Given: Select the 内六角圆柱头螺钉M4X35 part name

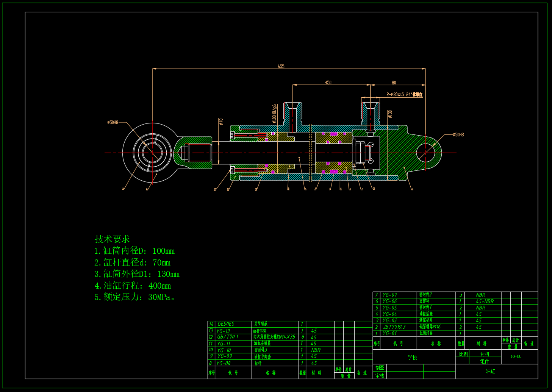Looking at the screenshot, I should click(x=274, y=337).
